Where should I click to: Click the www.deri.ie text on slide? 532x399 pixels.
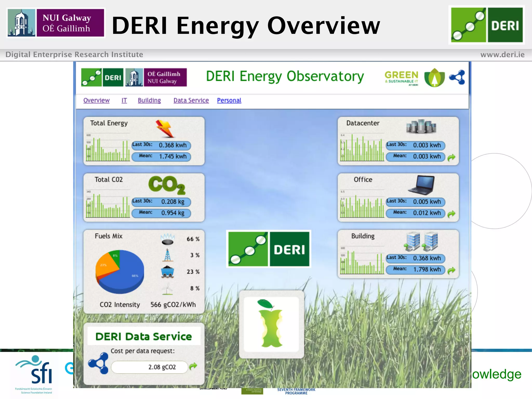pos(502,55)
